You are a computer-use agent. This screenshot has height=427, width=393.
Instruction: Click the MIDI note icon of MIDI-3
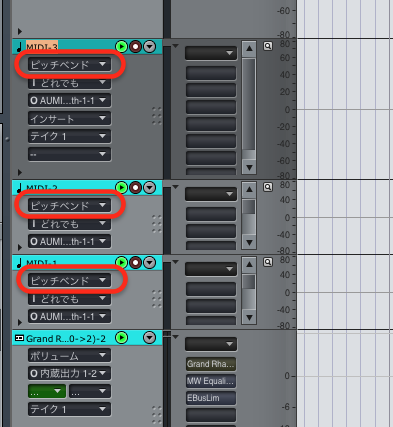click(19, 47)
